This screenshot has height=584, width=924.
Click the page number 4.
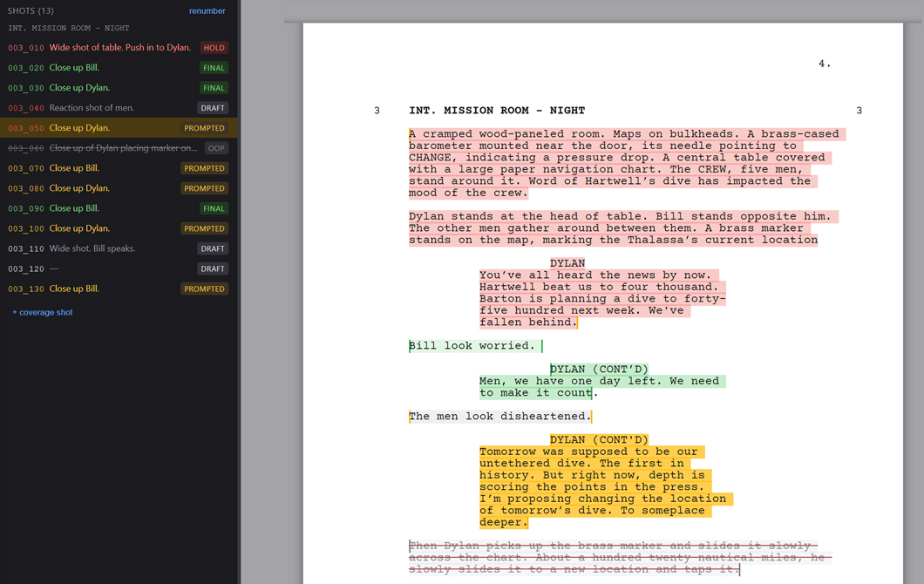pyautogui.click(x=825, y=64)
